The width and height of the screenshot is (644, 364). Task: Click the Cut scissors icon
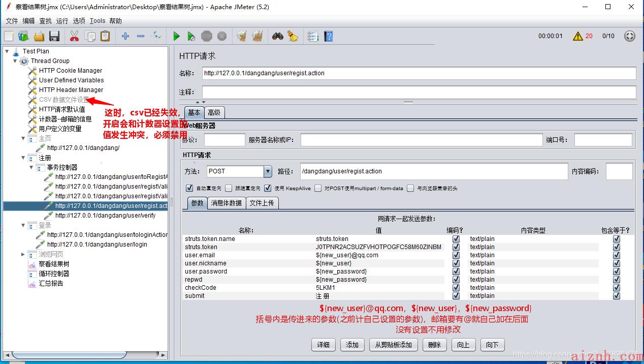(x=74, y=36)
